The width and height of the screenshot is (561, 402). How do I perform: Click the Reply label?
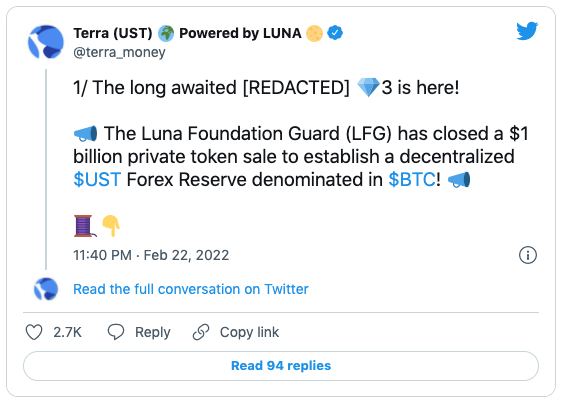pyautogui.click(x=153, y=332)
